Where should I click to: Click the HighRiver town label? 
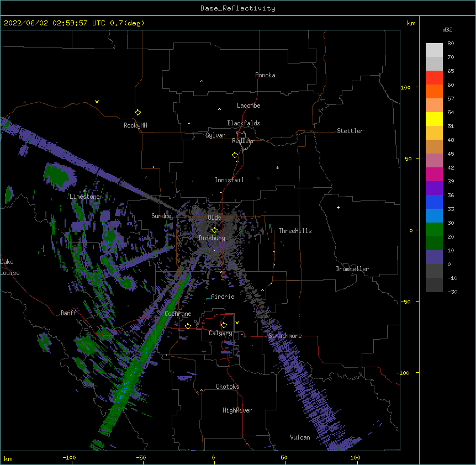click(237, 410)
